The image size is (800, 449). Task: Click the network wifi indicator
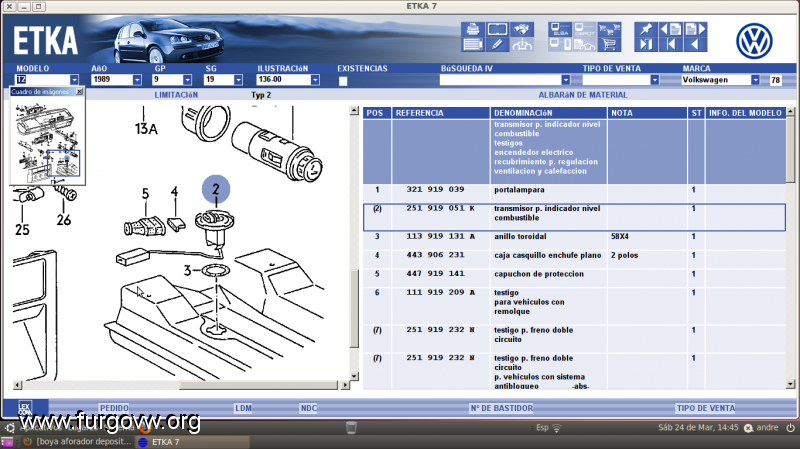(x=557, y=428)
